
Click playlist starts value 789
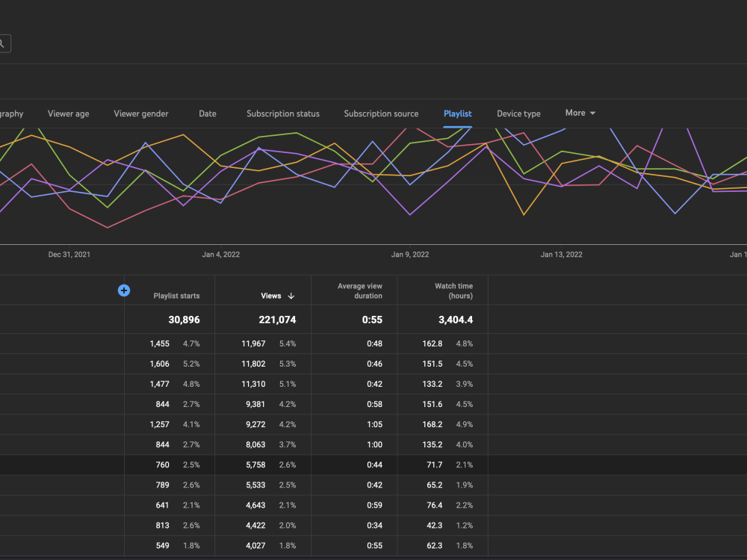click(162, 485)
